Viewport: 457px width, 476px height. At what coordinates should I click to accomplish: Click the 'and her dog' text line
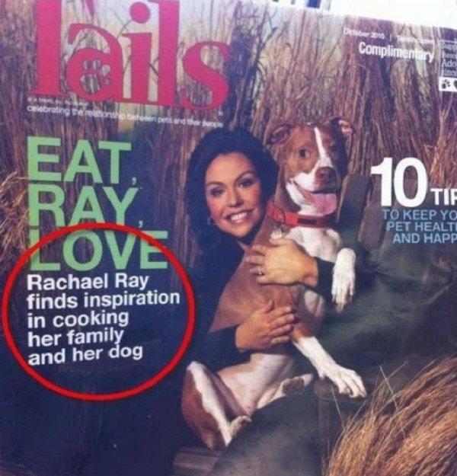[85, 354]
